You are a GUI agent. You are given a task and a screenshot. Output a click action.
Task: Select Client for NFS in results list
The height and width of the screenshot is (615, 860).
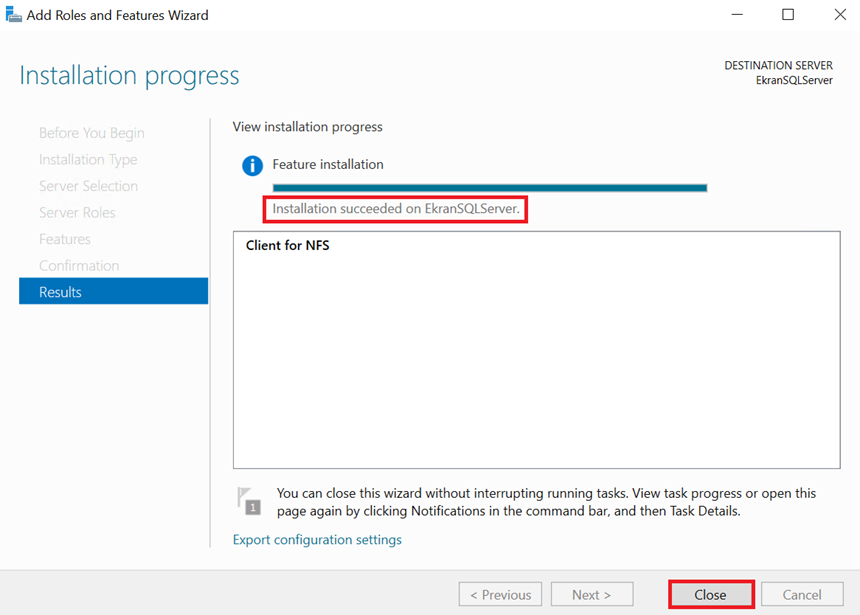288,245
